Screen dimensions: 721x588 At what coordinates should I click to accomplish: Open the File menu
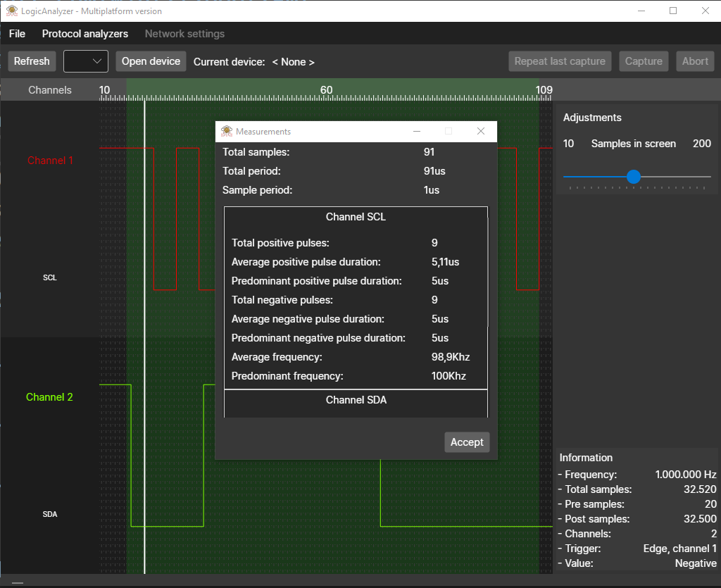click(x=17, y=34)
